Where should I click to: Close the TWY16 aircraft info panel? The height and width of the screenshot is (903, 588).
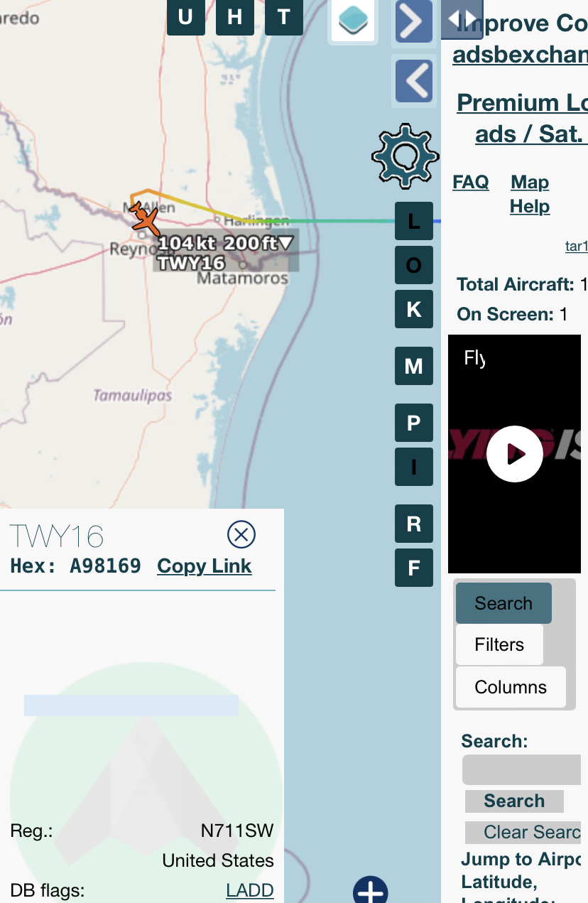tap(241, 534)
